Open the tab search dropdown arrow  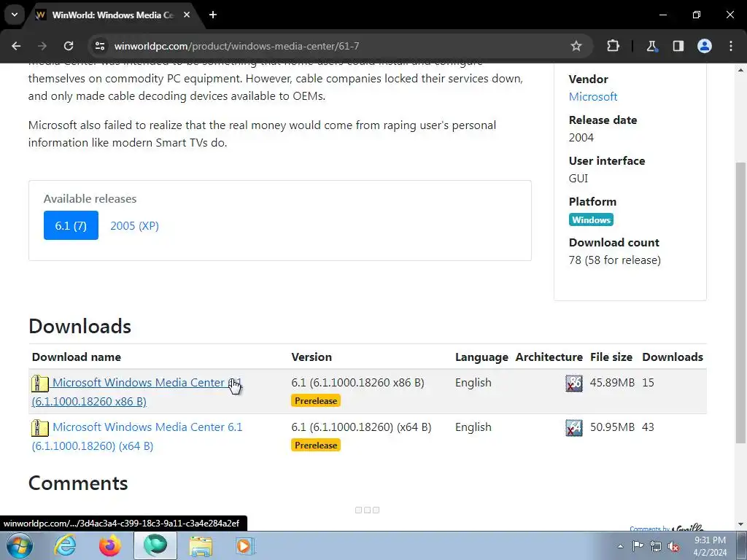point(15,15)
